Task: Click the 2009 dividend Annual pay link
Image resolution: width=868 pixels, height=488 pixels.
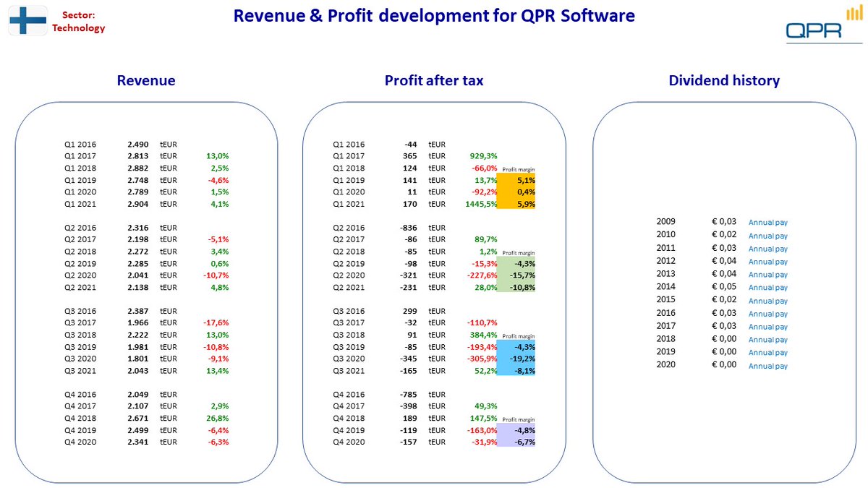Action: 768,223
